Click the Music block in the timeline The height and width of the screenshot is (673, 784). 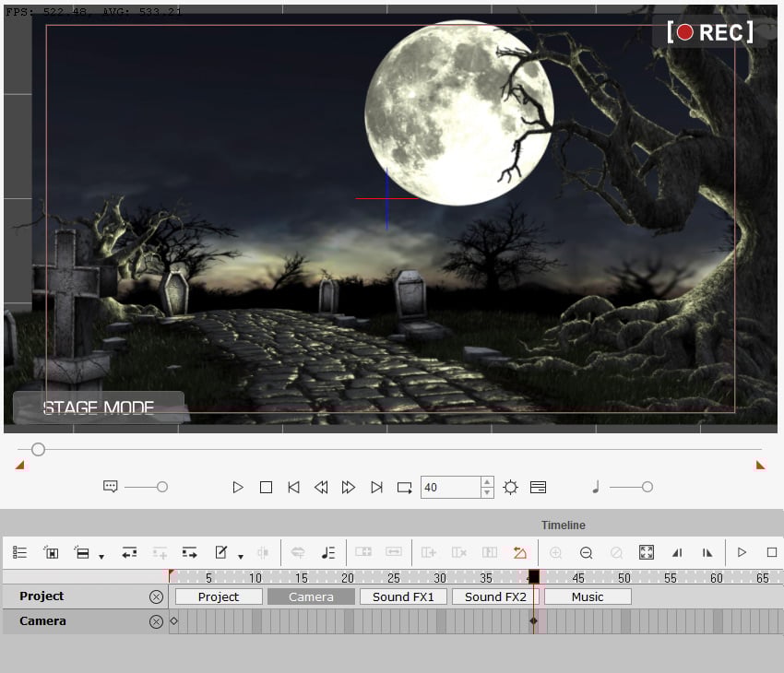point(588,596)
